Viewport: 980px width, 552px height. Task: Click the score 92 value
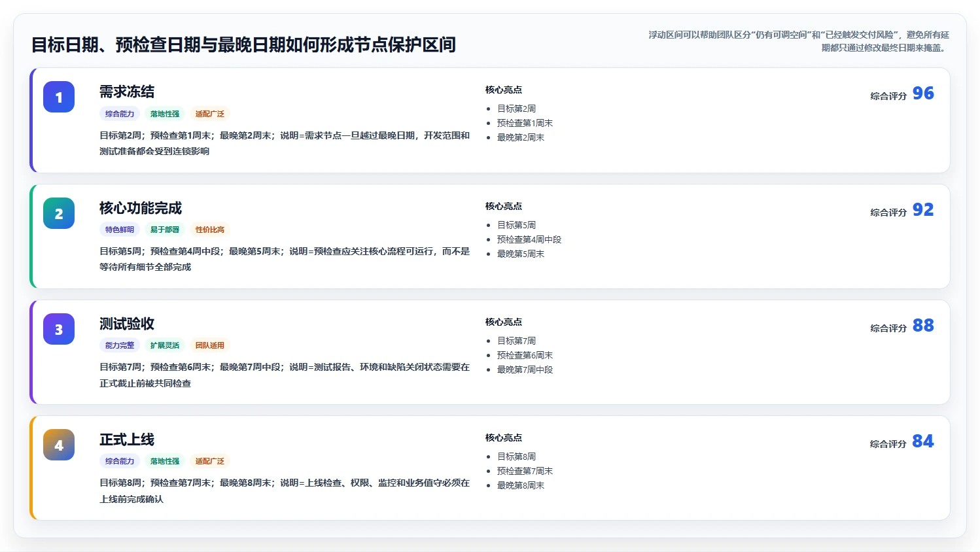[x=923, y=210]
